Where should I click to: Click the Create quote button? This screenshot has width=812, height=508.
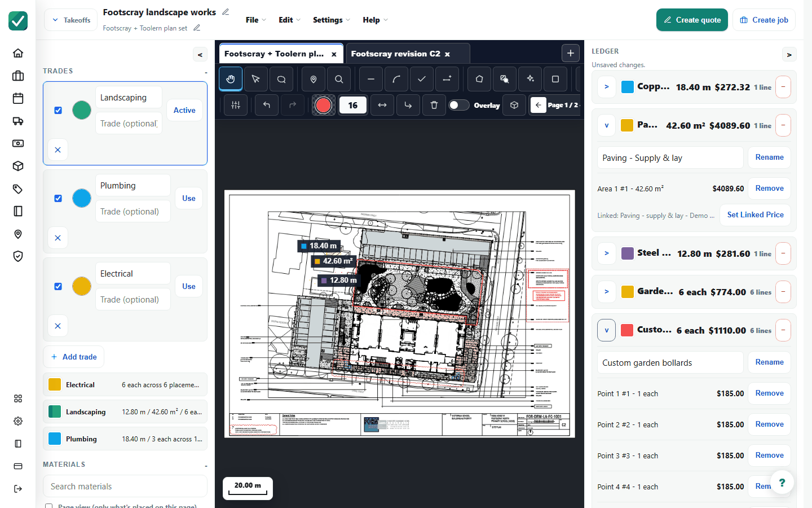coord(692,20)
